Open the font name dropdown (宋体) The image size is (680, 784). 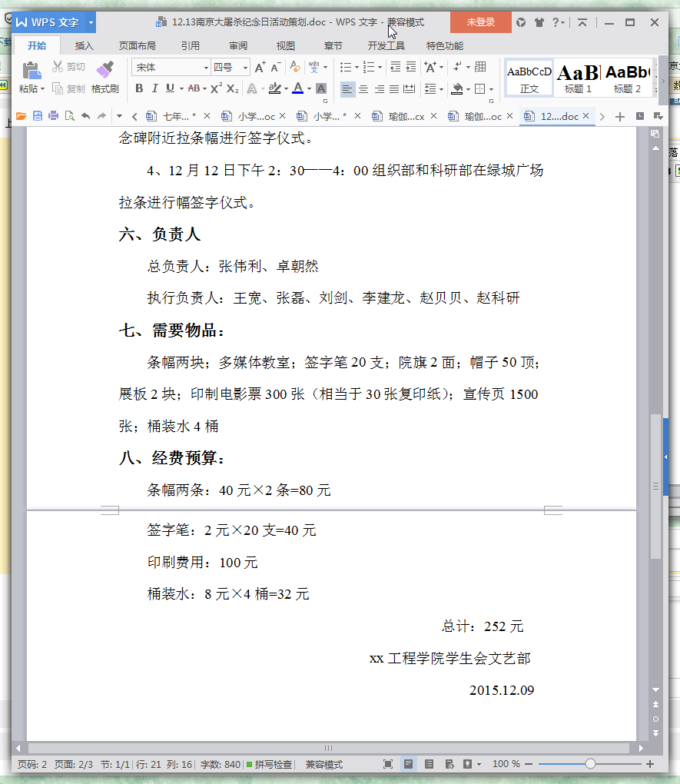(206, 68)
